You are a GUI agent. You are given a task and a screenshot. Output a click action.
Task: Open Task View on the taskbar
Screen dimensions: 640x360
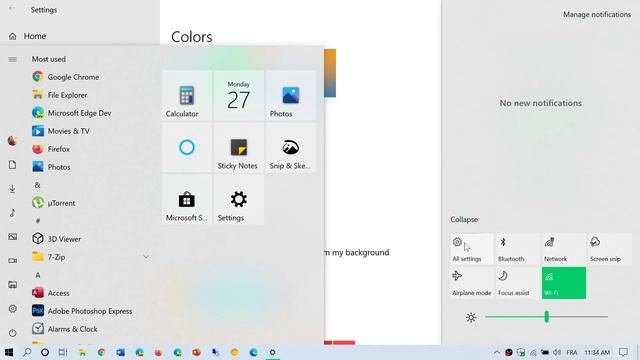coord(62,352)
